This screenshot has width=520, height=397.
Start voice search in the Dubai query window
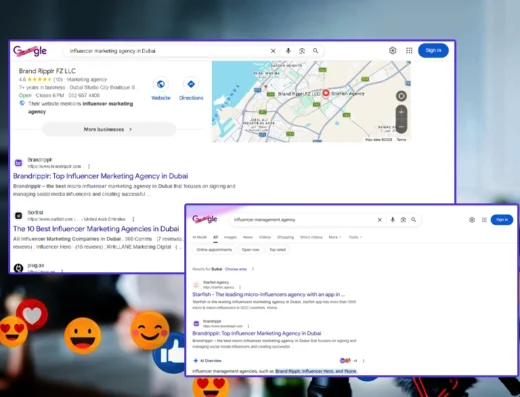[288, 51]
